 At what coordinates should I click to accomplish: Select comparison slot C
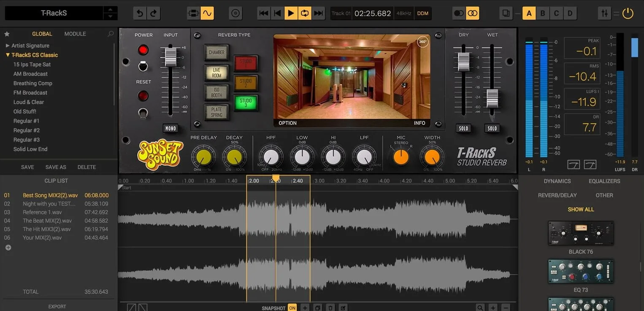click(556, 13)
